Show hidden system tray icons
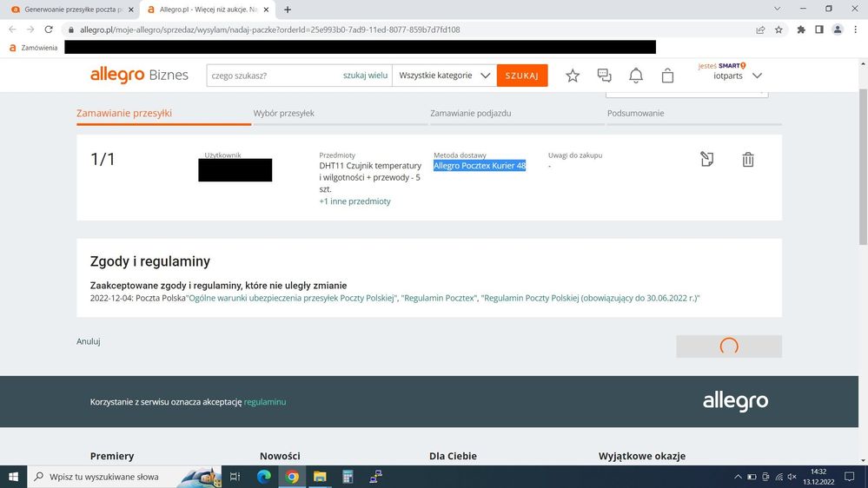This screenshot has height=488, width=868. tap(738, 477)
